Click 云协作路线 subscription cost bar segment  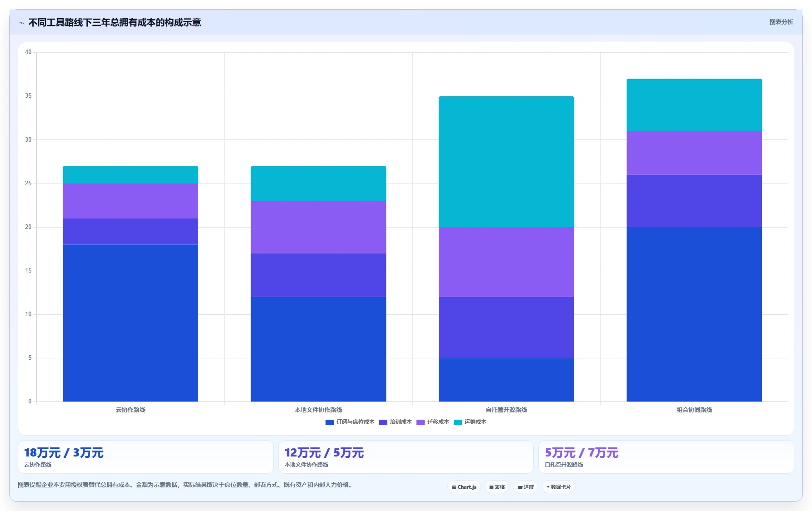point(130,323)
